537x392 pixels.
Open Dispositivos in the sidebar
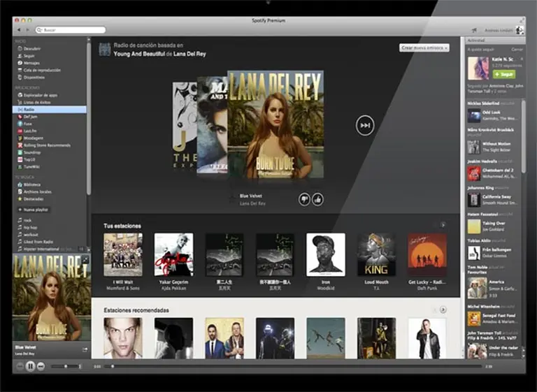[34, 78]
